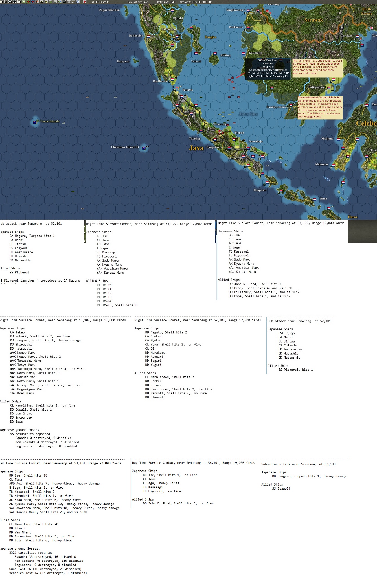Click the 'SS Seawolf' report line
This screenshot has height=588, width=377.
click(x=281, y=488)
